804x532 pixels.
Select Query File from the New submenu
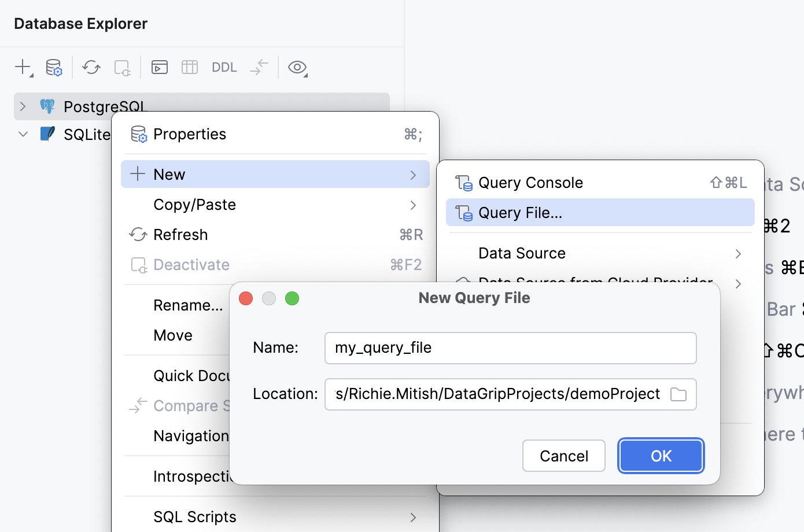pos(521,212)
